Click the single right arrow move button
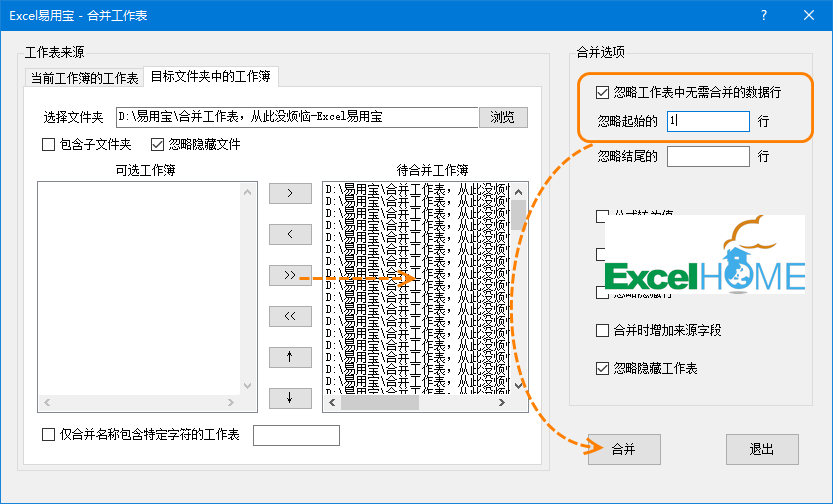Image resolution: width=833 pixels, height=504 pixels. (290, 193)
